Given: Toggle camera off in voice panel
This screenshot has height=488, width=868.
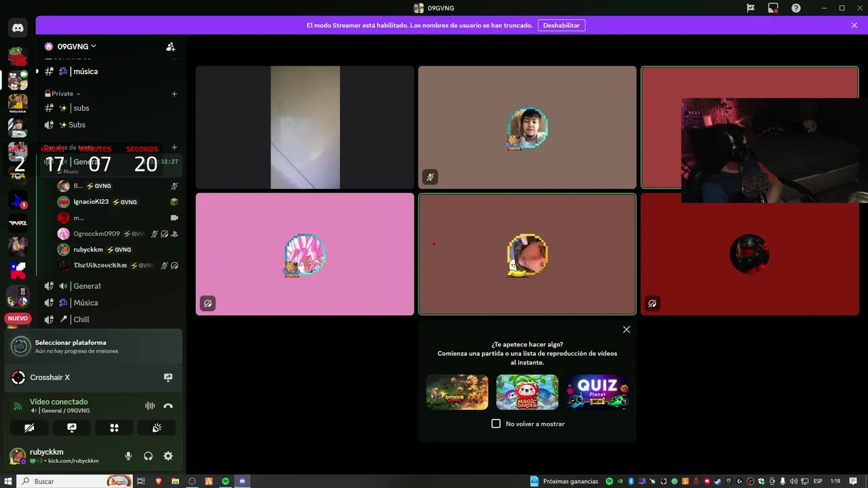Looking at the screenshot, I should coord(29,428).
